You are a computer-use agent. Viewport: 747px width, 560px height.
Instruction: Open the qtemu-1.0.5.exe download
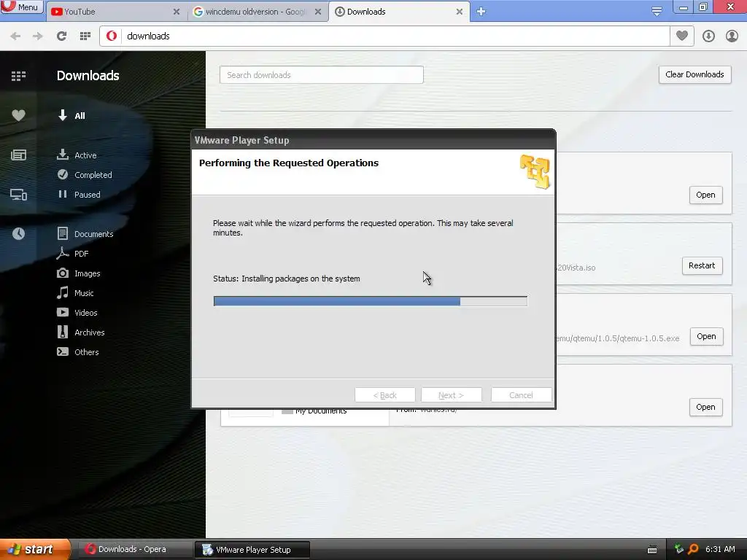click(x=706, y=336)
